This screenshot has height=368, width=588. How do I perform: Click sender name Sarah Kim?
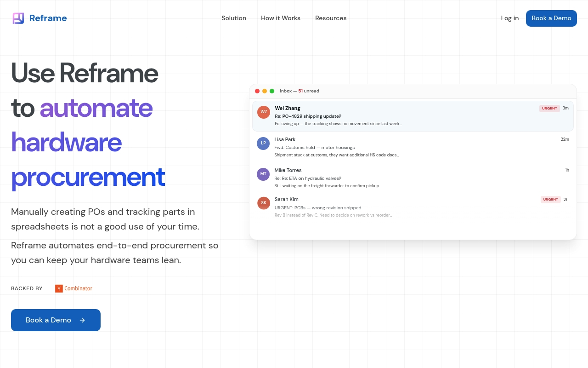click(x=287, y=199)
